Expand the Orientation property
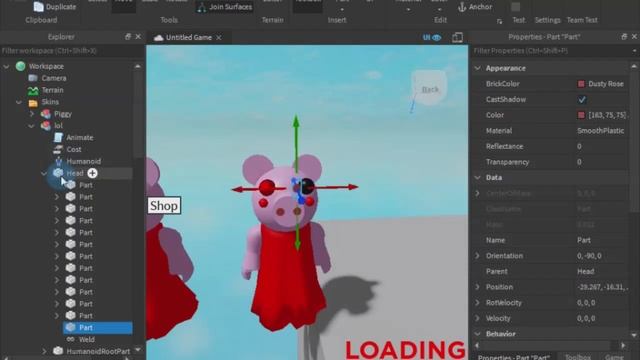 pyautogui.click(x=477, y=256)
